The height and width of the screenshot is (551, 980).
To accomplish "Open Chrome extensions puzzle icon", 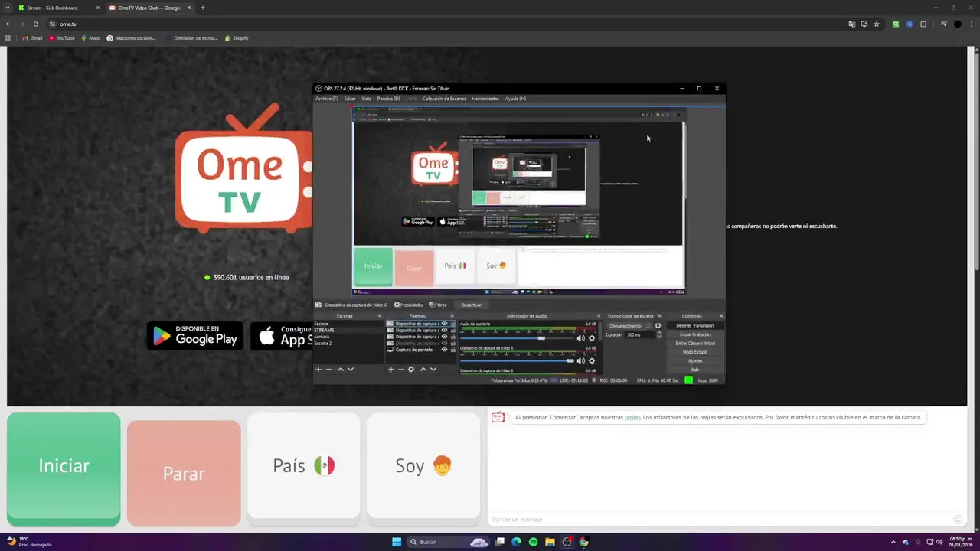I will click(923, 24).
